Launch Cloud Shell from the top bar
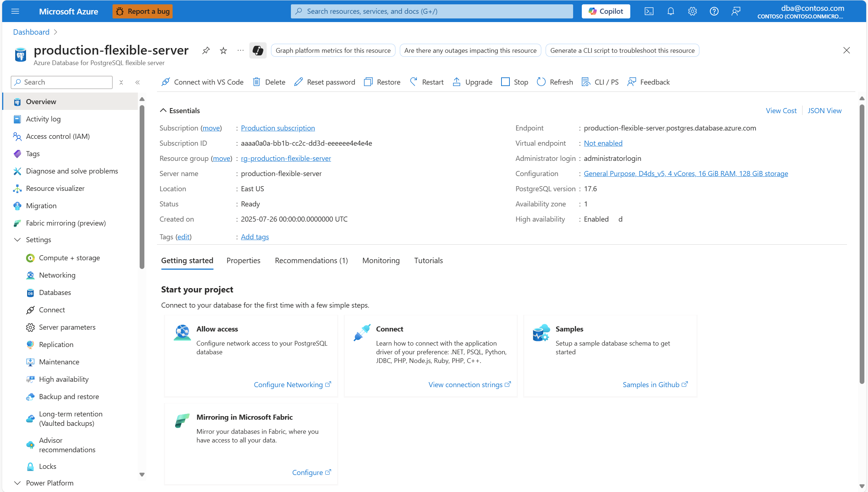Viewport: 868px width, 492px height. click(649, 11)
